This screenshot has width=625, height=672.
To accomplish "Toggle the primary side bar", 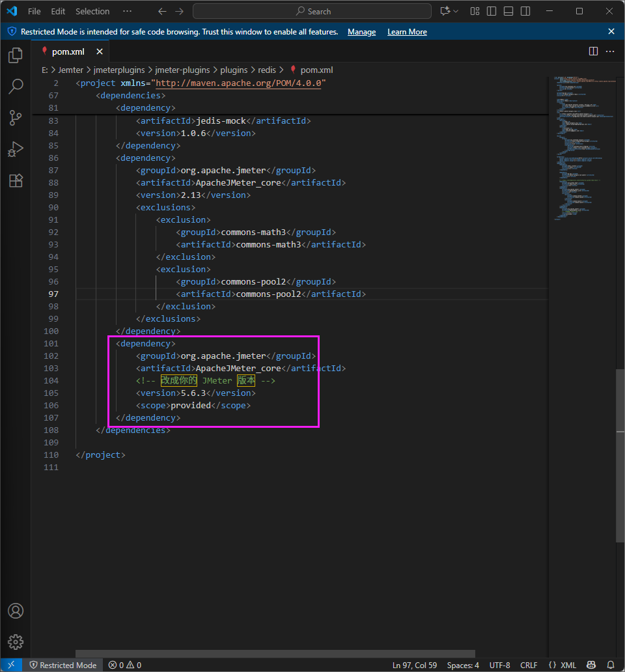I will (492, 11).
